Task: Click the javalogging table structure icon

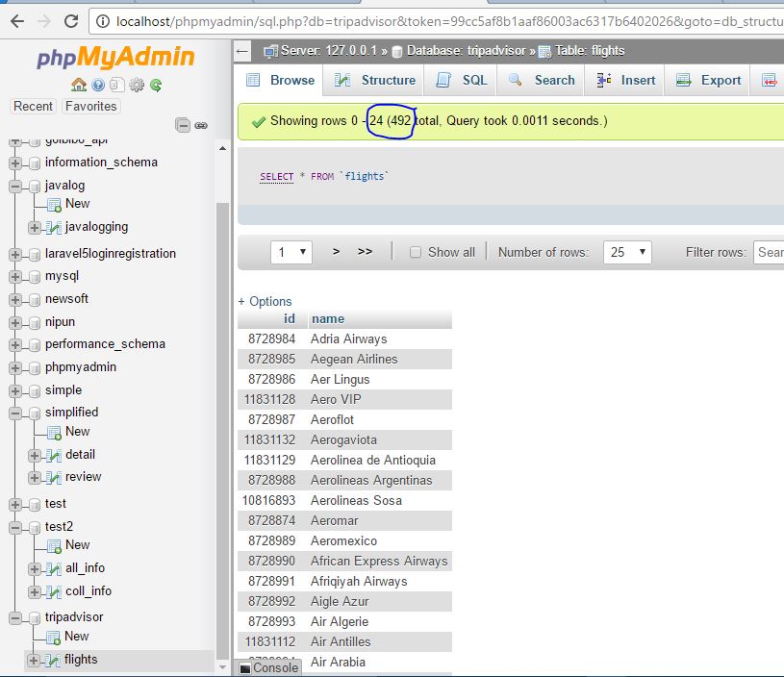Action: pyautogui.click(x=54, y=228)
